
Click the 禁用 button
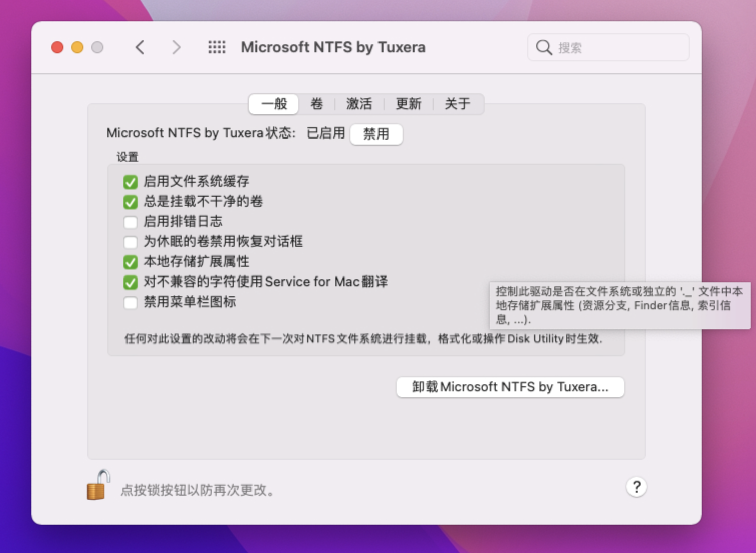pyautogui.click(x=376, y=134)
